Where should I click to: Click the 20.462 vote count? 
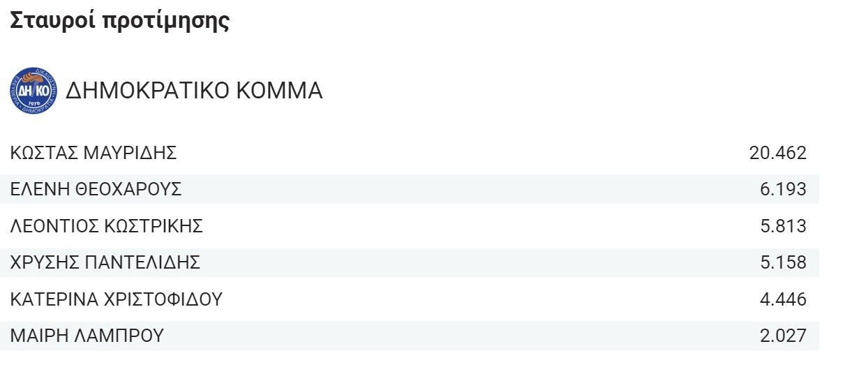(778, 153)
